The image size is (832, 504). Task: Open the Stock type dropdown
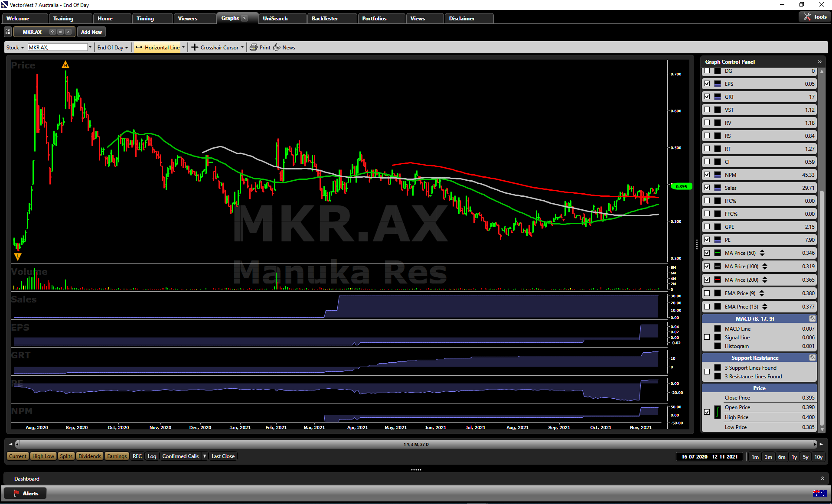pos(15,47)
